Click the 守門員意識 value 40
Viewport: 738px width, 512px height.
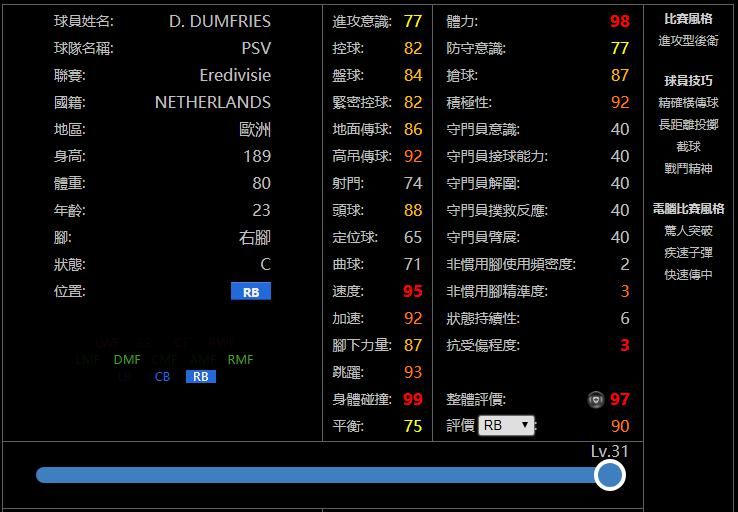pos(619,129)
